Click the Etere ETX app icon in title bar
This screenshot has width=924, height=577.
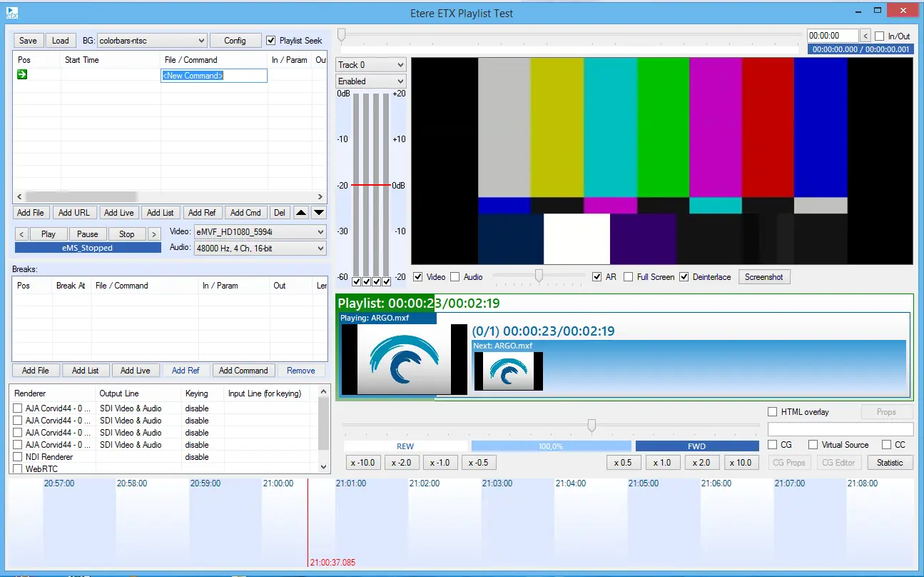(x=12, y=12)
